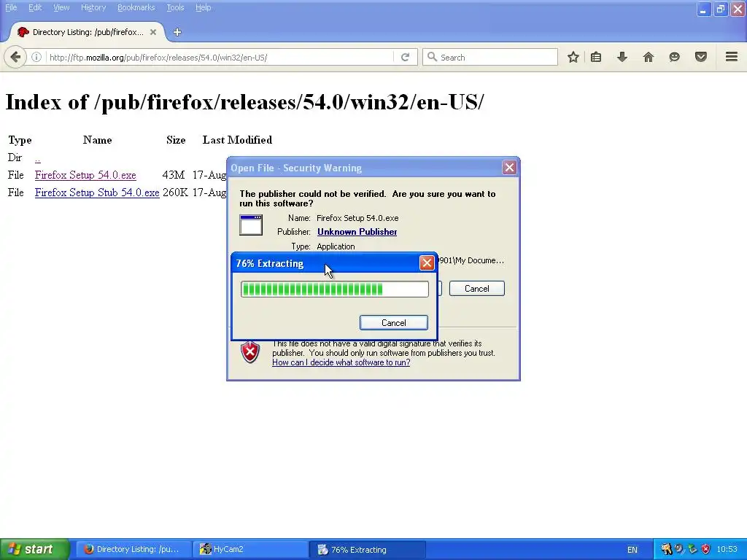Select the Directory Listing browser tab
The image size is (747, 560).
(x=88, y=32)
